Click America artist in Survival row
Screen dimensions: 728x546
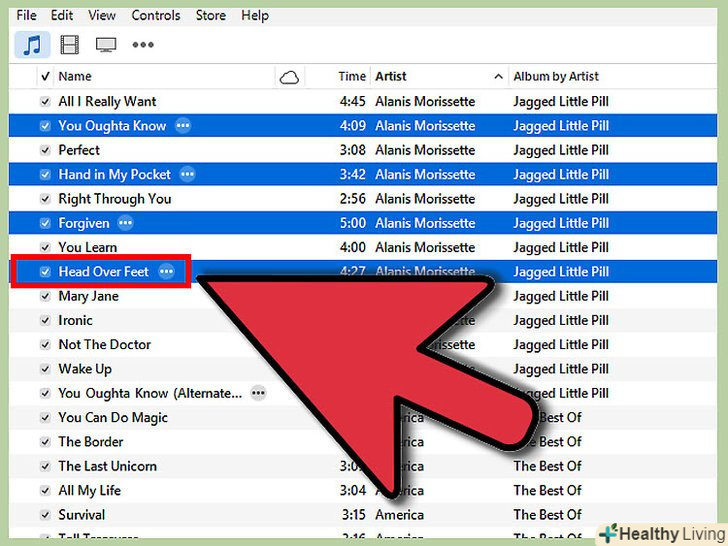399,515
